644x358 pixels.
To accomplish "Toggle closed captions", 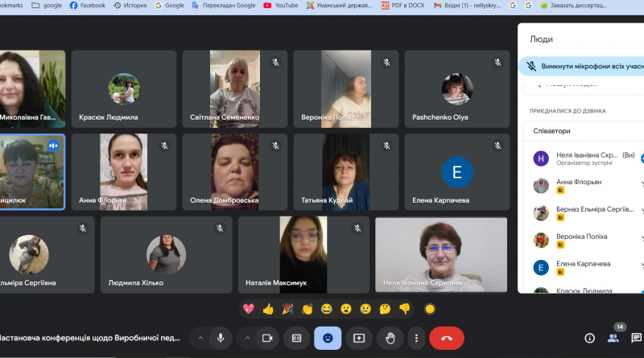I will [x=296, y=338].
